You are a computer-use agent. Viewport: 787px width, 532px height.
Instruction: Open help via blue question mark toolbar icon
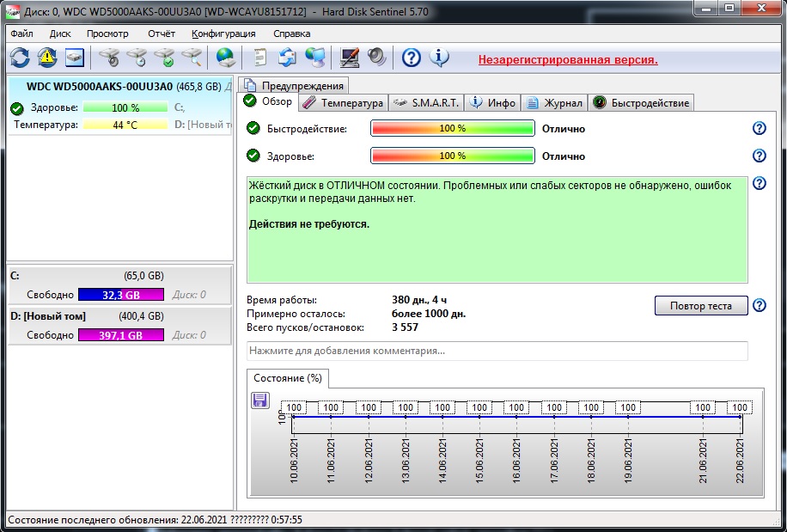click(412, 58)
